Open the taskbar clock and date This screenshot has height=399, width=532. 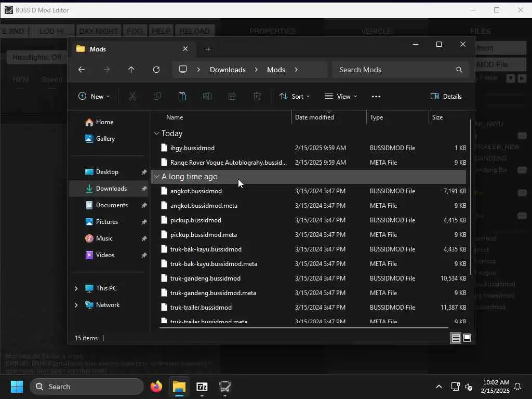pyautogui.click(x=495, y=387)
